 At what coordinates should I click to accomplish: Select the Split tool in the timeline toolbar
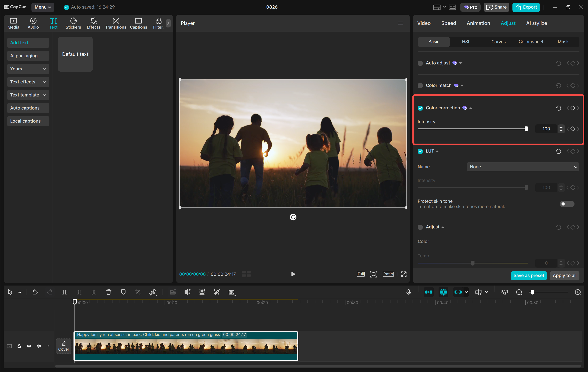coord(65,292)
